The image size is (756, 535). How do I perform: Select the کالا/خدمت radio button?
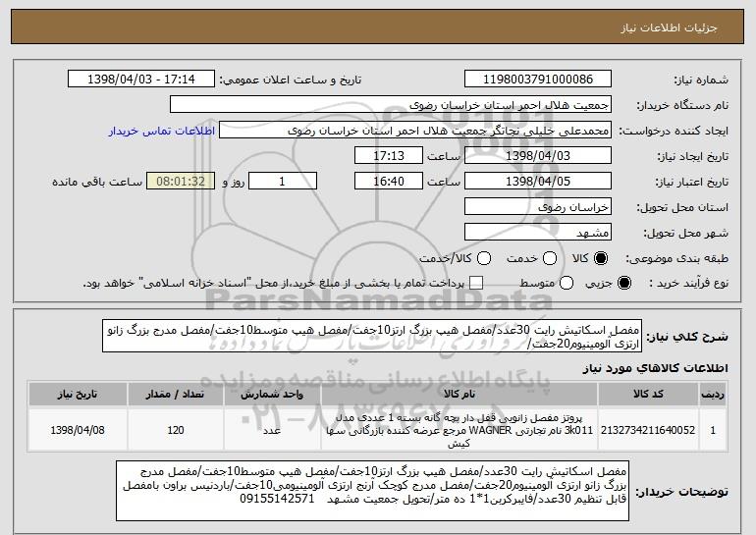pyautogui.click(x=484, y=258)
